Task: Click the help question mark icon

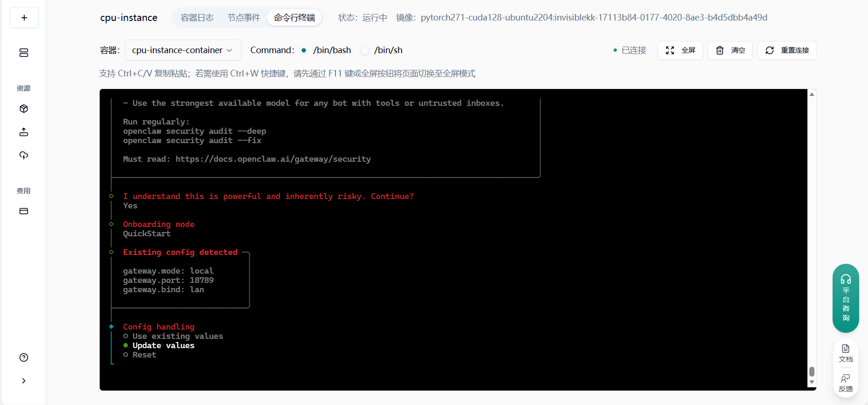Action: tap(24, 357)
